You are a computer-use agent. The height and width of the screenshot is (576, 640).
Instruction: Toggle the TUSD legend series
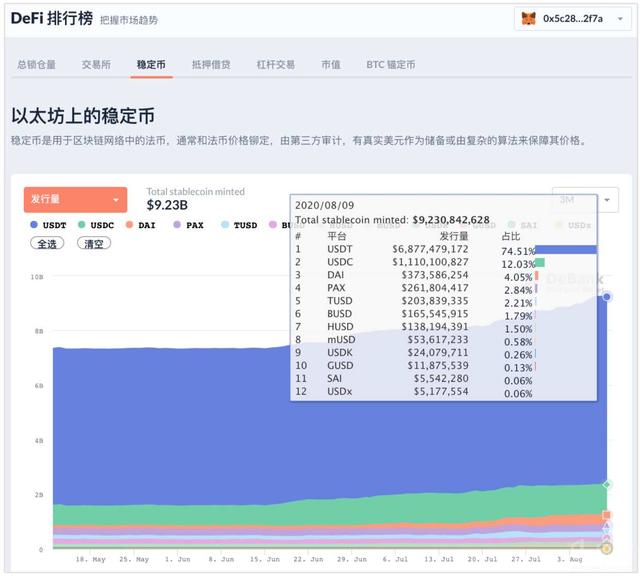coord(239,225)
